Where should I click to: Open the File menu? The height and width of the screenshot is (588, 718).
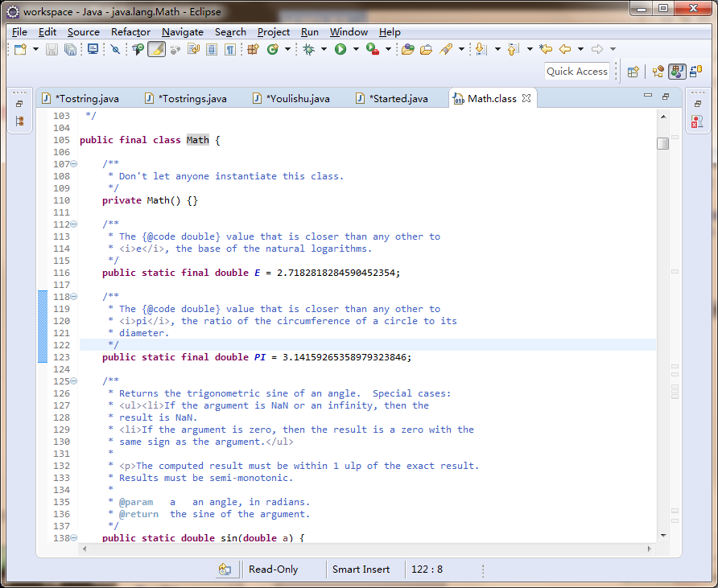19,32
